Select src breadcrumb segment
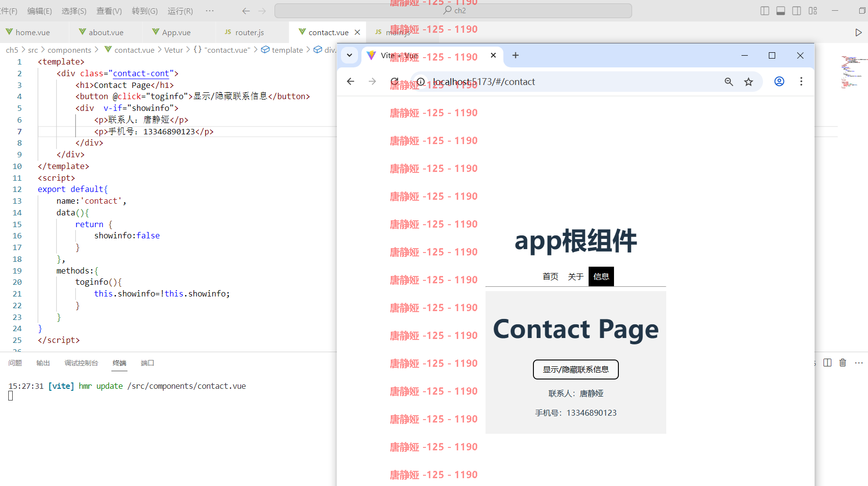The width and height of the screenshot is (868, 486). click(33, 50)
